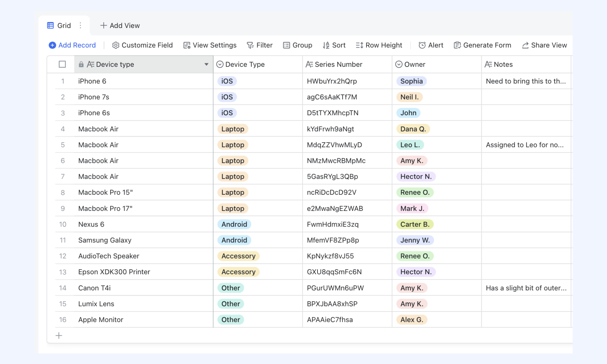The width and height of the screenshot is (607, 364).
Task: Change Row Height
Action: tap(379, 45)
